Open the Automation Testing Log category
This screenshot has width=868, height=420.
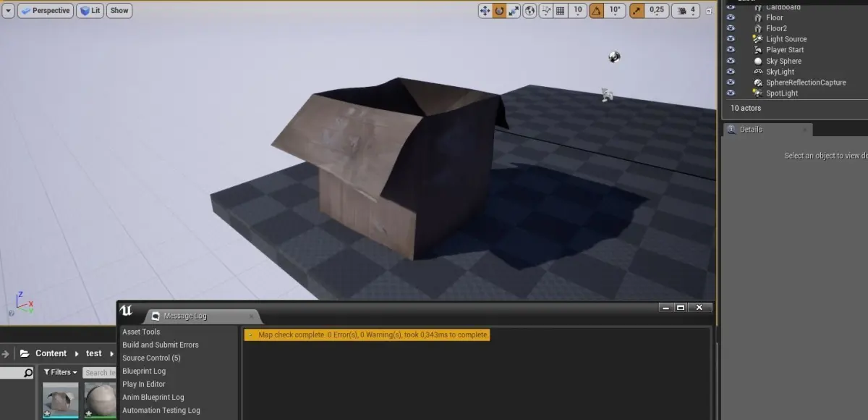161,410
